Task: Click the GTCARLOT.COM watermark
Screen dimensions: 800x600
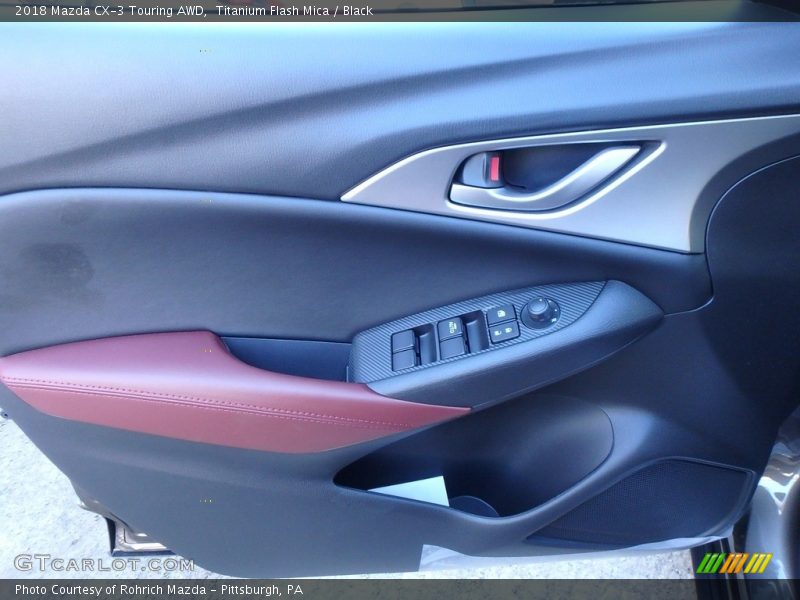Action: (103, 564)
